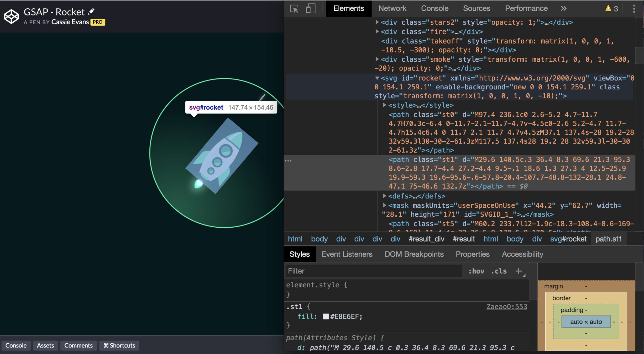644x354 pixels.
Task: Toggle the .cls class editor
Action: pos(499,271)
